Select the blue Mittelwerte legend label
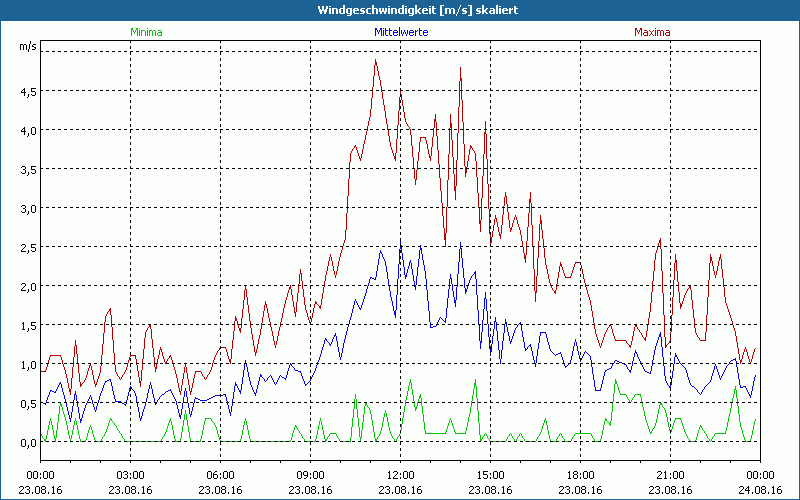The width and height of the screenshot is (800, 500). (x=400, y=32)
